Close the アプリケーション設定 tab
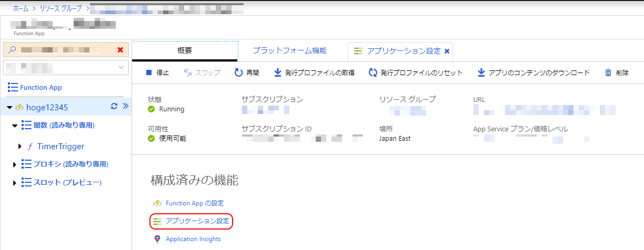Viewport: 644px width, 250px height. pos(447,51)
